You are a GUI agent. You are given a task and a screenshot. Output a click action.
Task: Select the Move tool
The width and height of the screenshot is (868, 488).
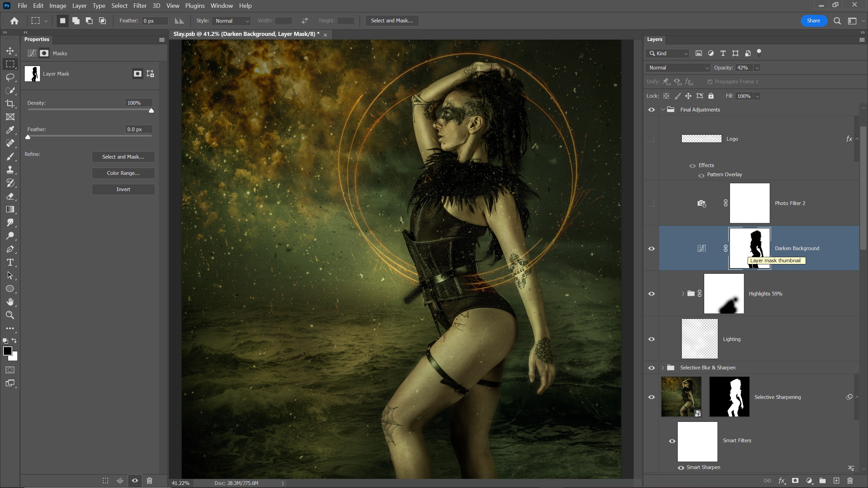(x=10, y=51)
